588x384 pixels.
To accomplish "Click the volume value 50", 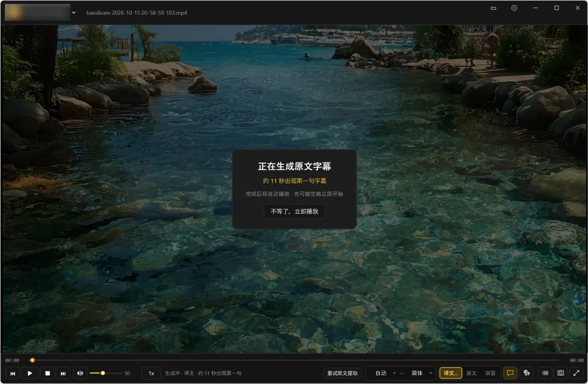I will [127, 374].
